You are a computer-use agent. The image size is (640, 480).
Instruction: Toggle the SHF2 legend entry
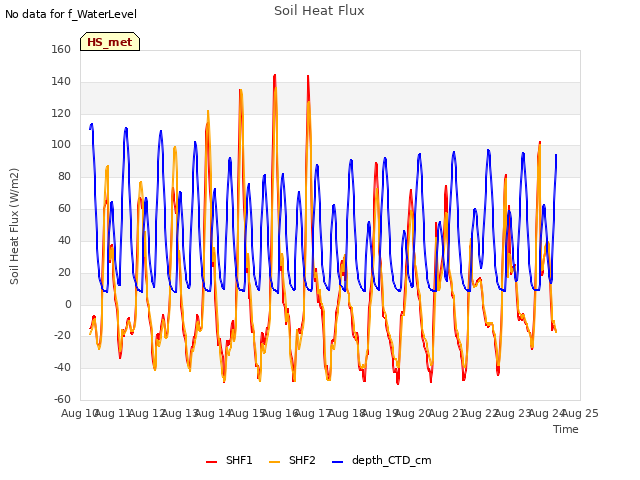(292, 460)
